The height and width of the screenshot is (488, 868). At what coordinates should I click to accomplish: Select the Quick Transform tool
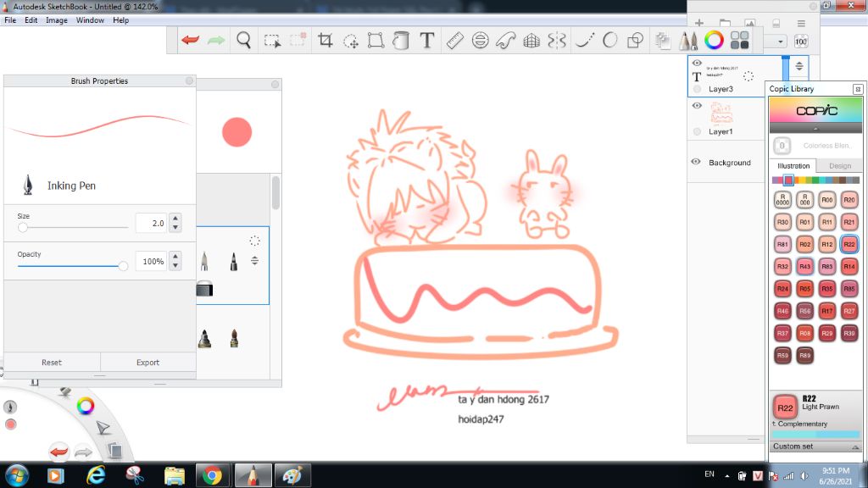pyautogui.click(x=350, y=41)
